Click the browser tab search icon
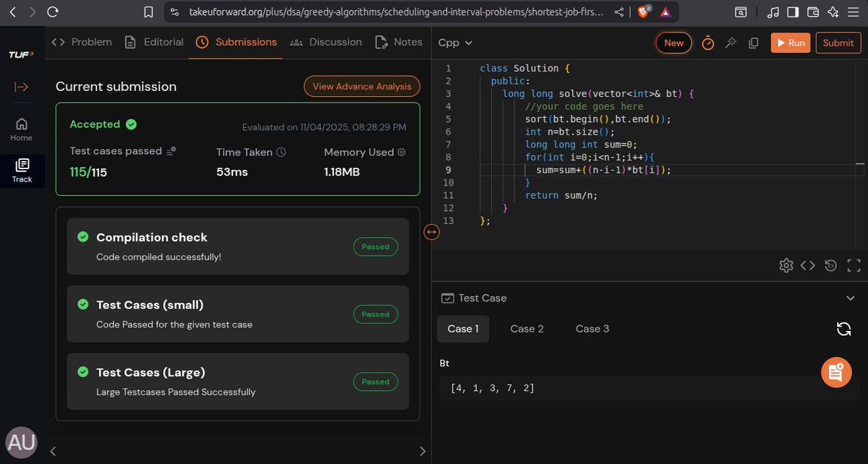Image resolution: width=868 pixels, height=464 pixels. 741,12
